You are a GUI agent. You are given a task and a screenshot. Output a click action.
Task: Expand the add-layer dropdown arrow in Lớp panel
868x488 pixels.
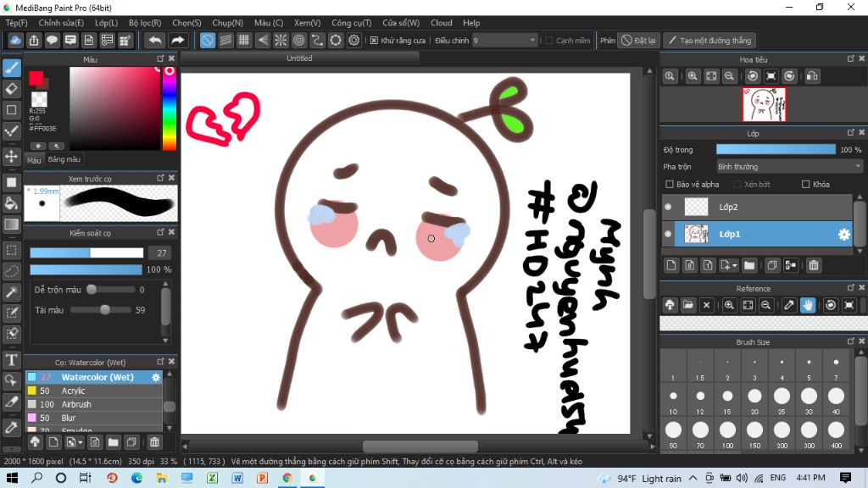click(734, 265)
